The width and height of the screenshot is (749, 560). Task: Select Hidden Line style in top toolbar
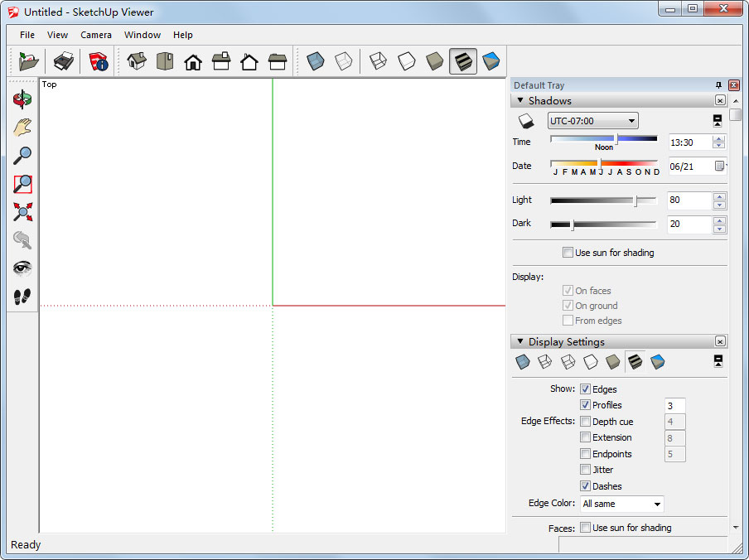point(407,61)
